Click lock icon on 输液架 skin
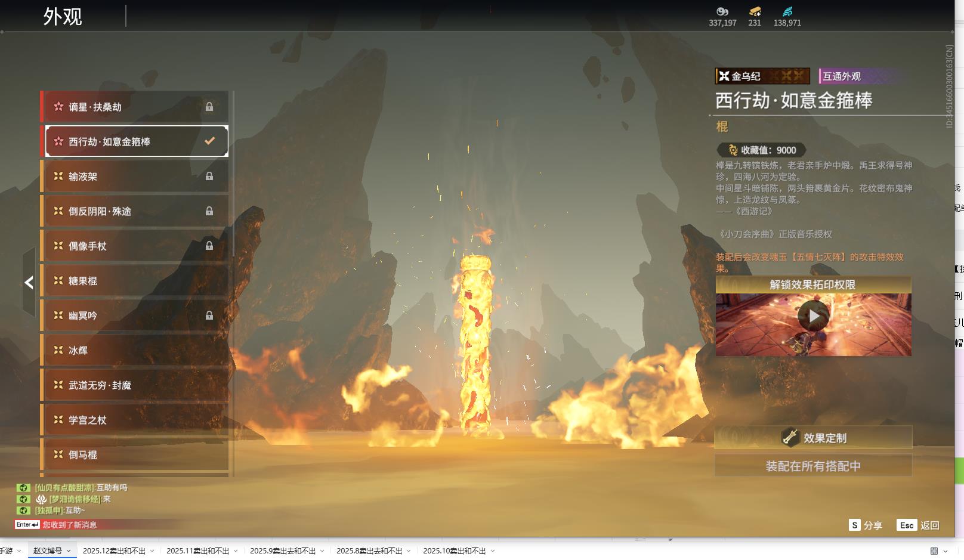 pos(209,177)
